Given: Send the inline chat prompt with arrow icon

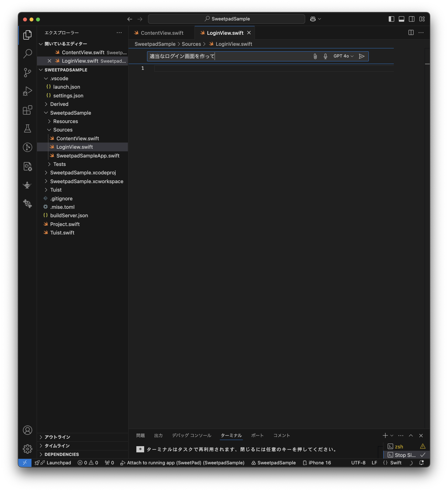Looking at the screenshot, I should click(x=362, y=56).
